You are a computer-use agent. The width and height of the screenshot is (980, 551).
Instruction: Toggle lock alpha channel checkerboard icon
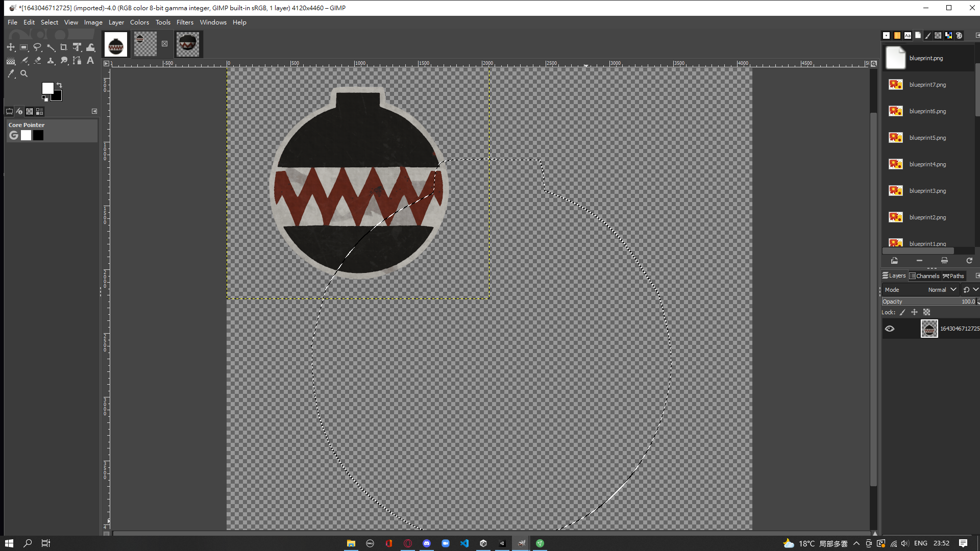pos(927,312)
